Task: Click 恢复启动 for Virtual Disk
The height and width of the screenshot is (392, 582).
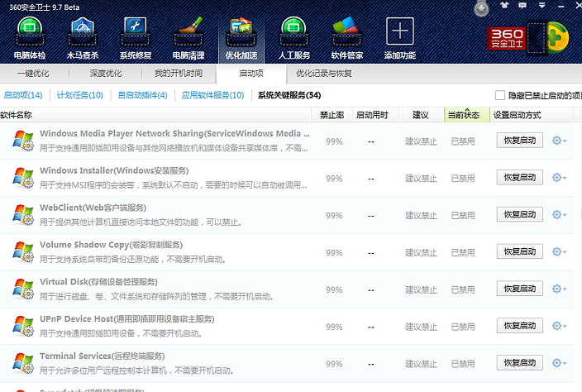Action: tap(520, 289)
